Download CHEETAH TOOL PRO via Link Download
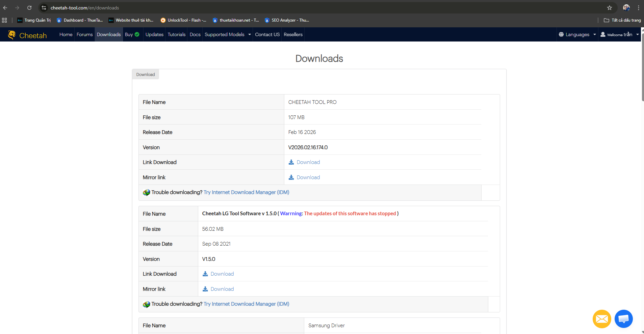 pyautogui.click(x=308, y=162)
